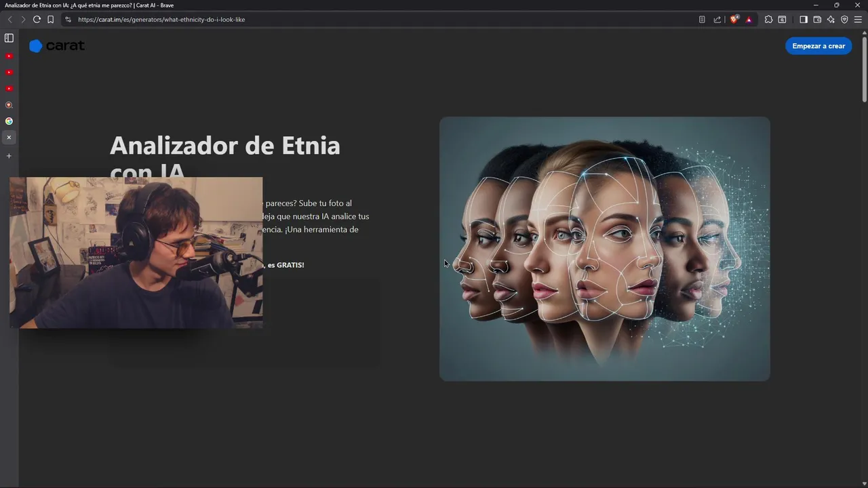Image resolution: width=868 pixels, height=488 pixels.
Task: Click the streamer webcam overlay
Action: point(136,253)
